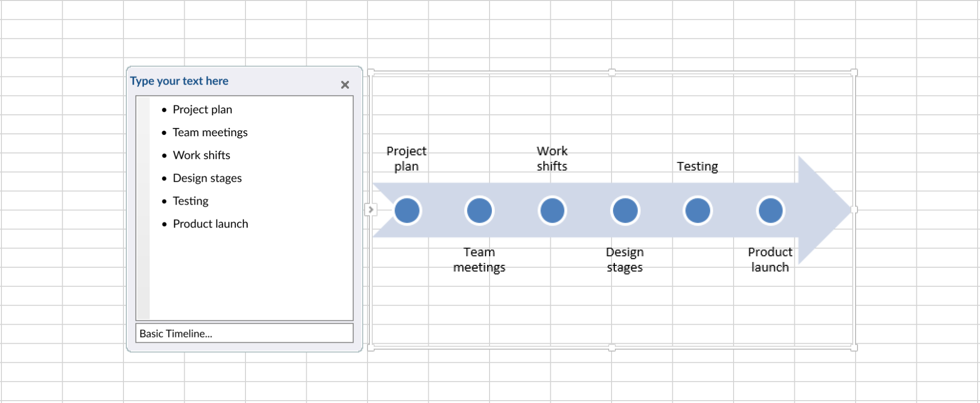
Task: Select the last circle marker near Product launch
Action: tap(770, 210)
